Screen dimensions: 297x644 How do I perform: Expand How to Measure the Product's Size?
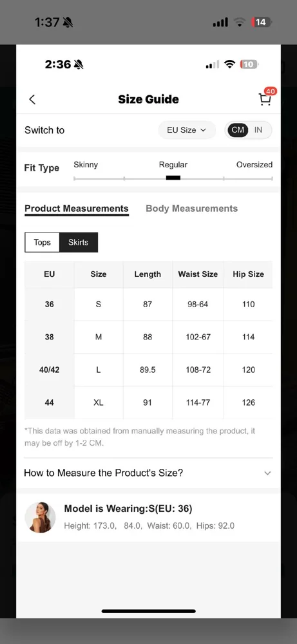[x=148, y=473]
